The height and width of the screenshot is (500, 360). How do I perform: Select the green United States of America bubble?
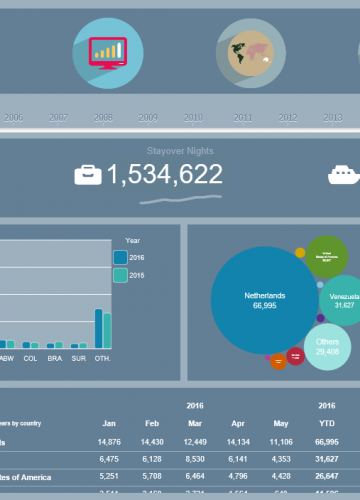pyautogui.click(x=327, y=257)
